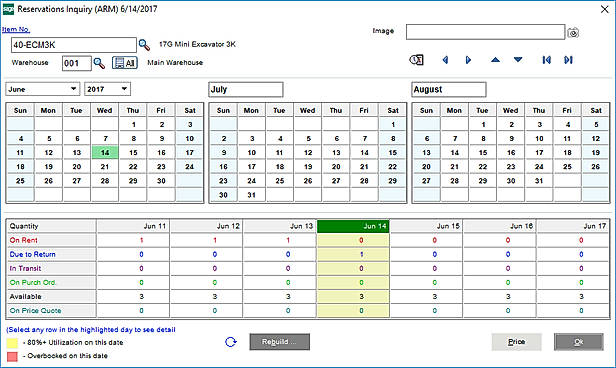Jump to last record arrow icon
Viewport: 616px width, 368px height.
[568, 60]
